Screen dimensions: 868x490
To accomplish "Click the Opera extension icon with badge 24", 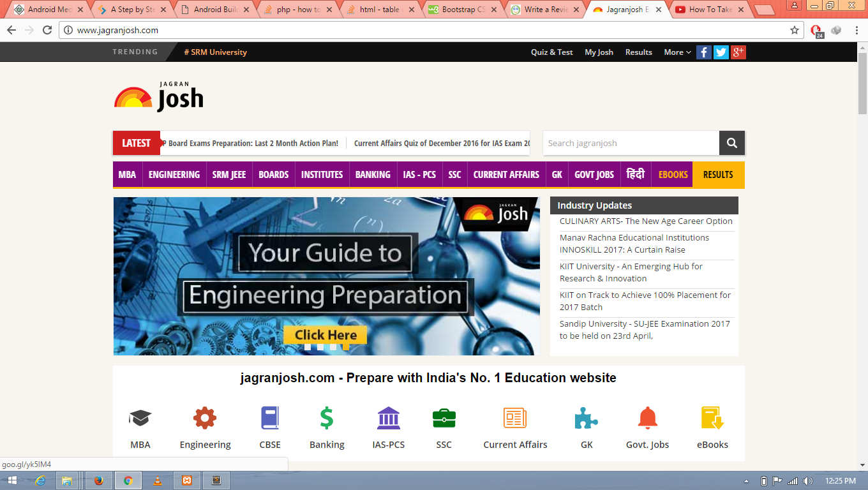I will click(816, 31).
